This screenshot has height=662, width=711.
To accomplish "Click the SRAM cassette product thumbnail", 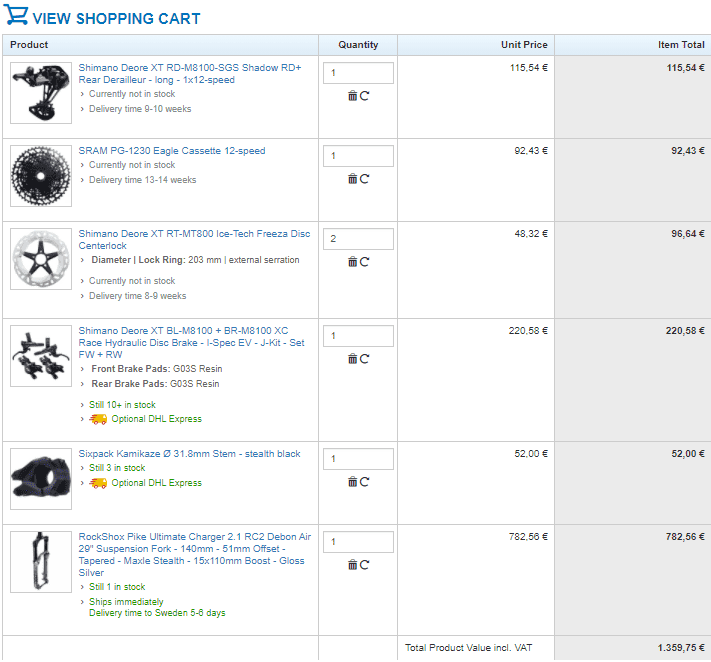I will click(x=41, y=176).
